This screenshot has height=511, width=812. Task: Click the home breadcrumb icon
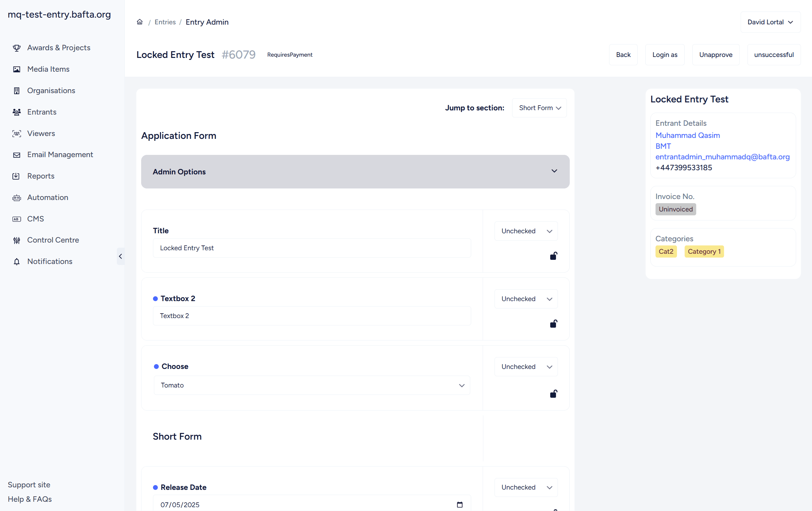(140, 22)
